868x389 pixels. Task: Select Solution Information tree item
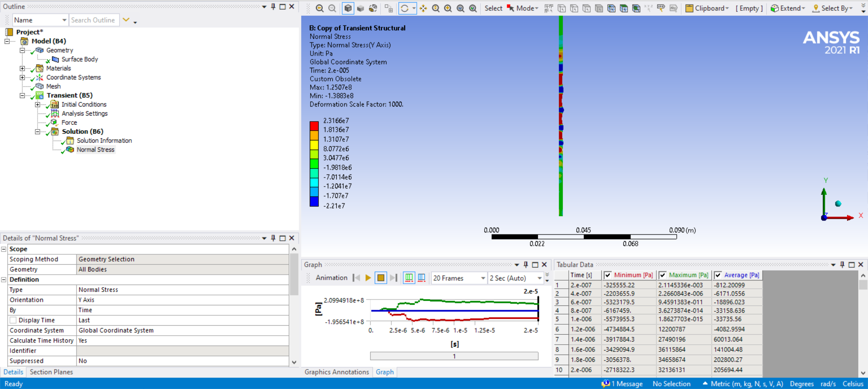(104, 141)
